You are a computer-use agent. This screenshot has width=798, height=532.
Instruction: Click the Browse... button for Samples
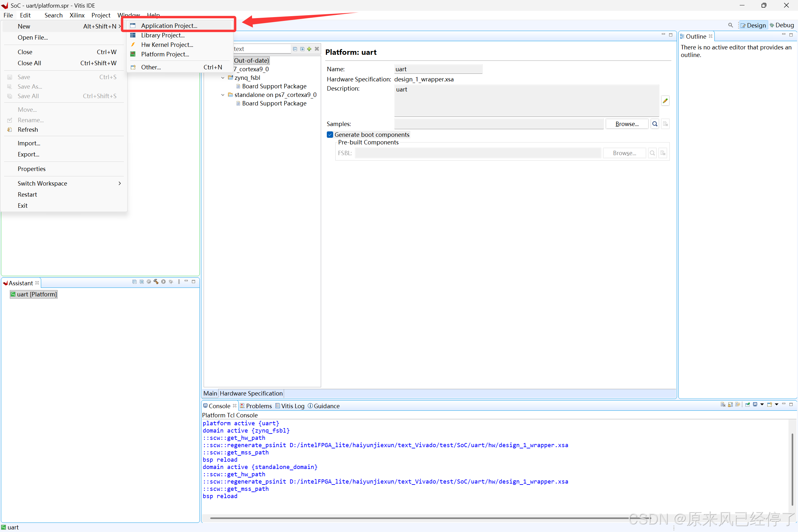point(627,124)
